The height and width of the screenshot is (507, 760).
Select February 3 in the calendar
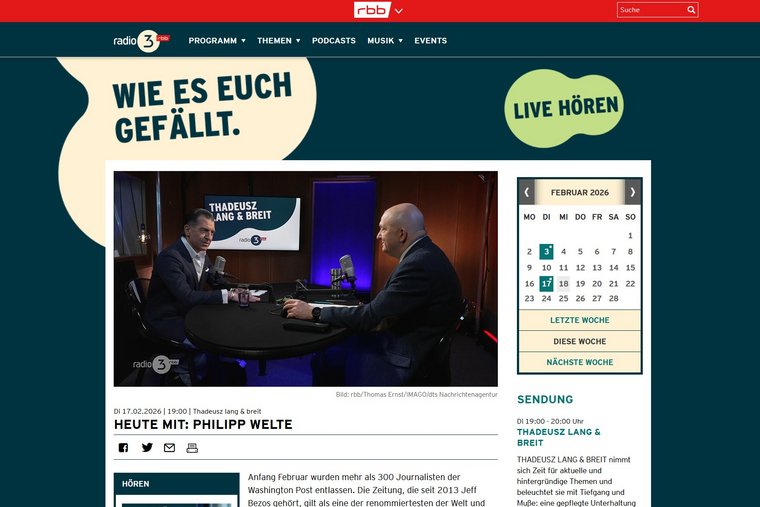click(x=546, y=252)
